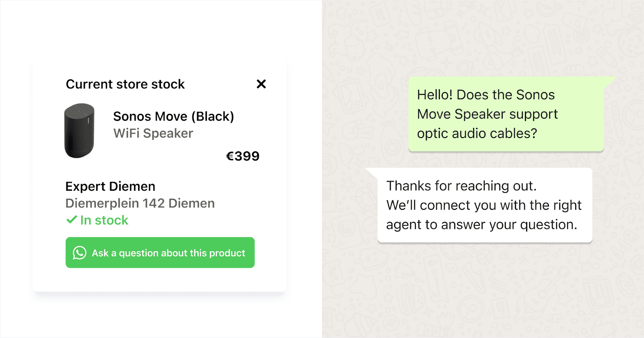Open the Expert Diemen store name
644x338 pixels.
(x=110, y=186)
